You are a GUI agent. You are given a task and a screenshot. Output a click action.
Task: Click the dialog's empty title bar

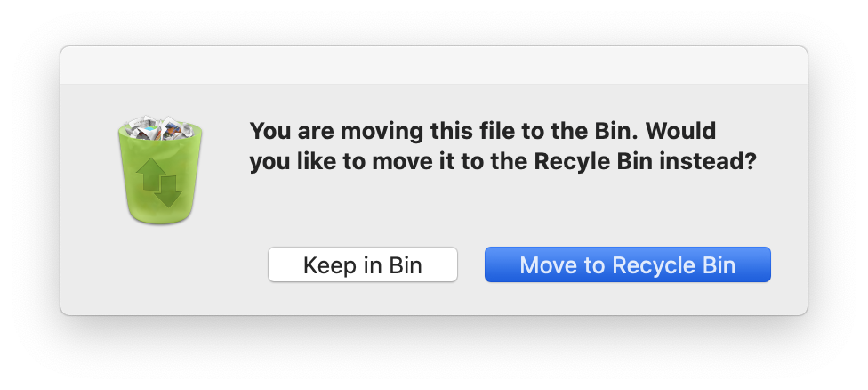click(434, 65)
